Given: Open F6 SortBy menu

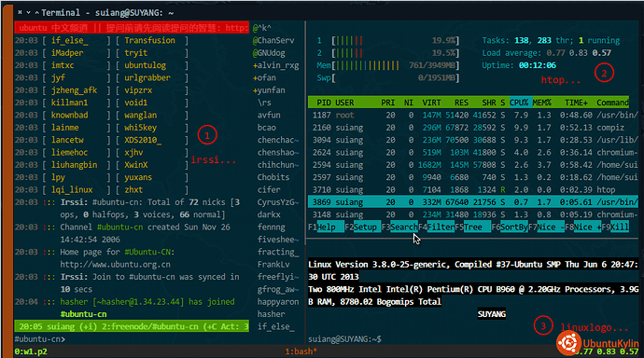Looking at the screenshot, I should (x=510, y=227).
